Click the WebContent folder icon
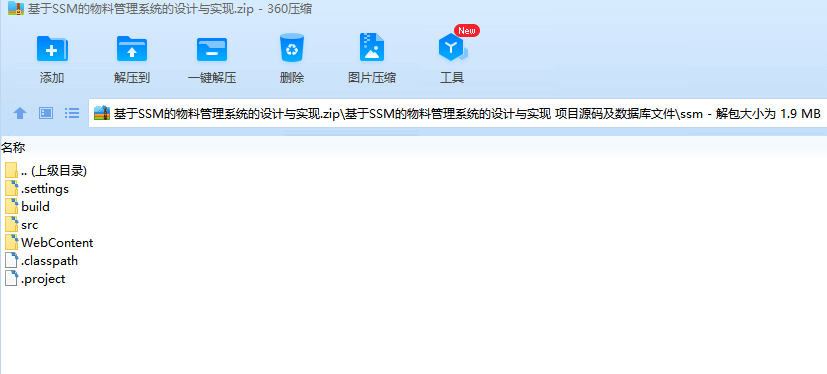The image size is (827, 374). click(x=12, y=242)
